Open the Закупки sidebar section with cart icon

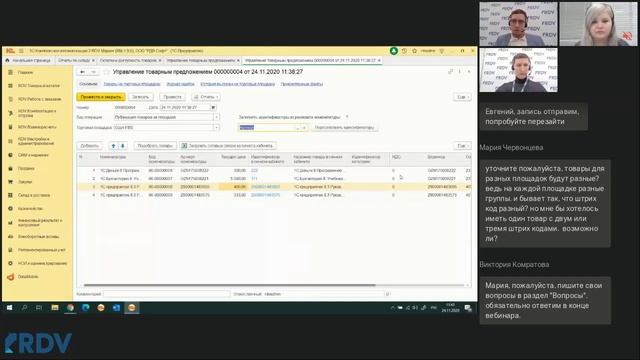click(x=25, y=182)
